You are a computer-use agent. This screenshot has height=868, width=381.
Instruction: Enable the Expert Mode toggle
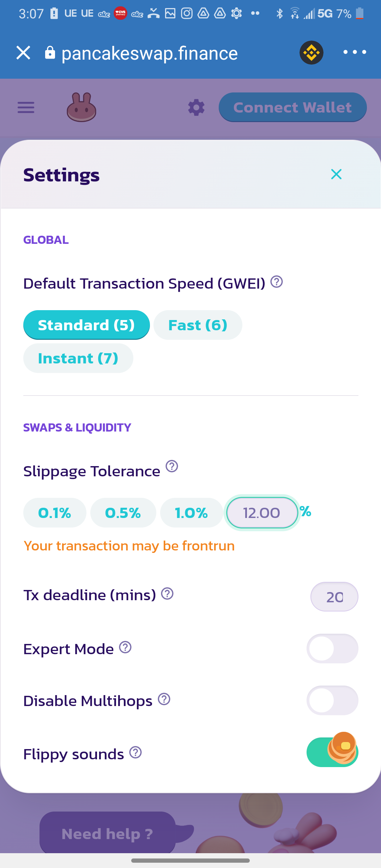click(332, 649)
